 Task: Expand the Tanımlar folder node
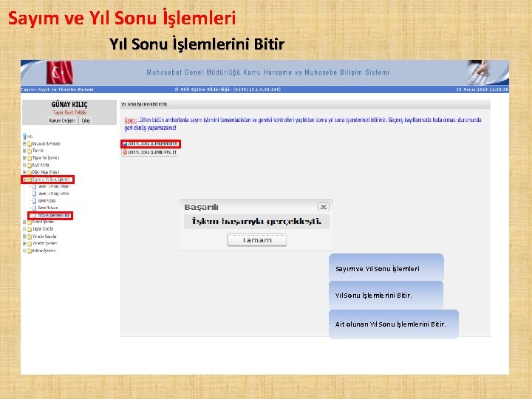click(x=24, y=151)
